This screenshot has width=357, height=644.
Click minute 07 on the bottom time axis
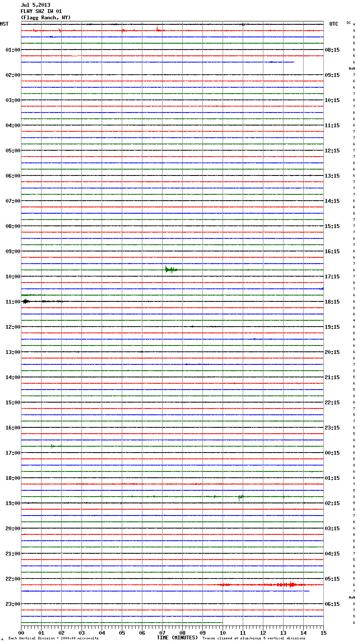click(x=162, y=633)
